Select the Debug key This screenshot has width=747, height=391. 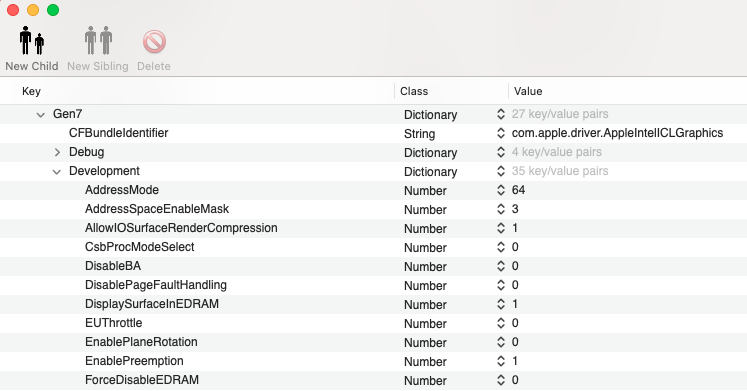(x=86, y=152)
